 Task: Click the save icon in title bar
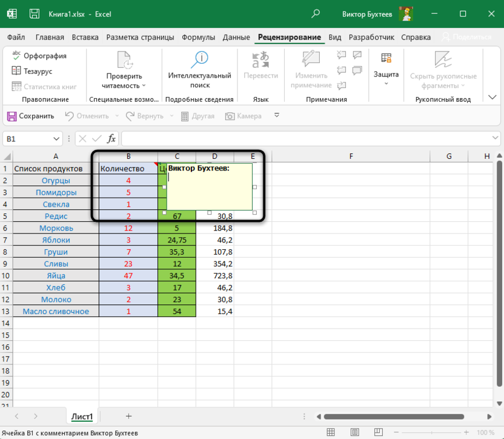point(35,14)
